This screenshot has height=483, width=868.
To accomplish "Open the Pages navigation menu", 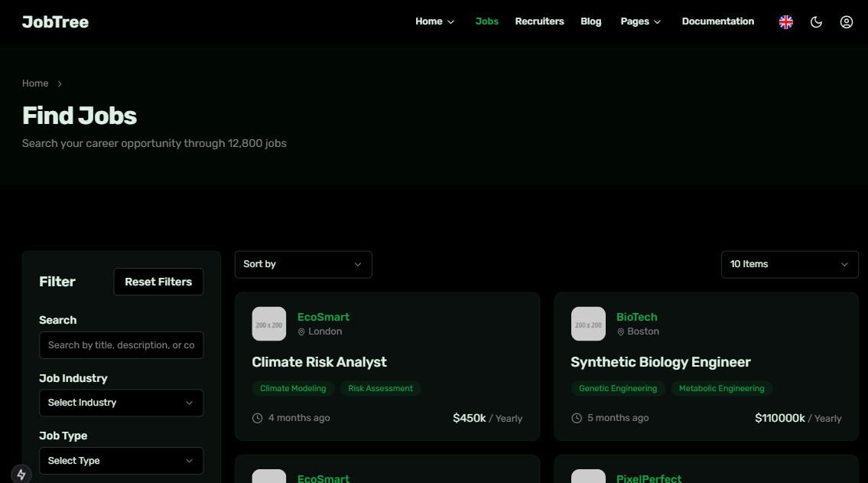I will click(640, 21).
